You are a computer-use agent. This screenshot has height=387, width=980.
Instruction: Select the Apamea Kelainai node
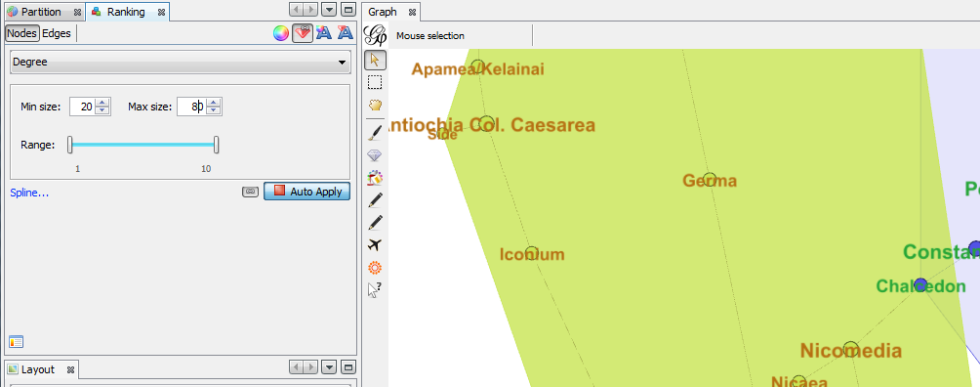[x=477, y=66]
